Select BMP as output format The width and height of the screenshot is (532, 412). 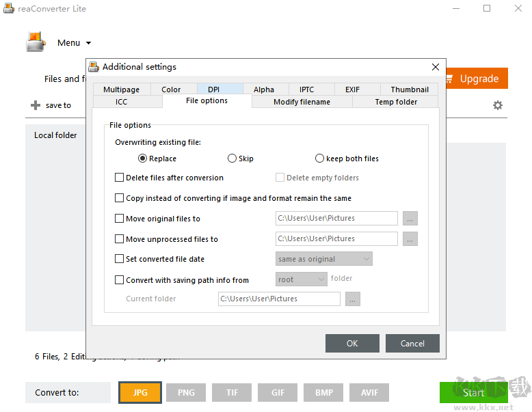tap(323, 393)
